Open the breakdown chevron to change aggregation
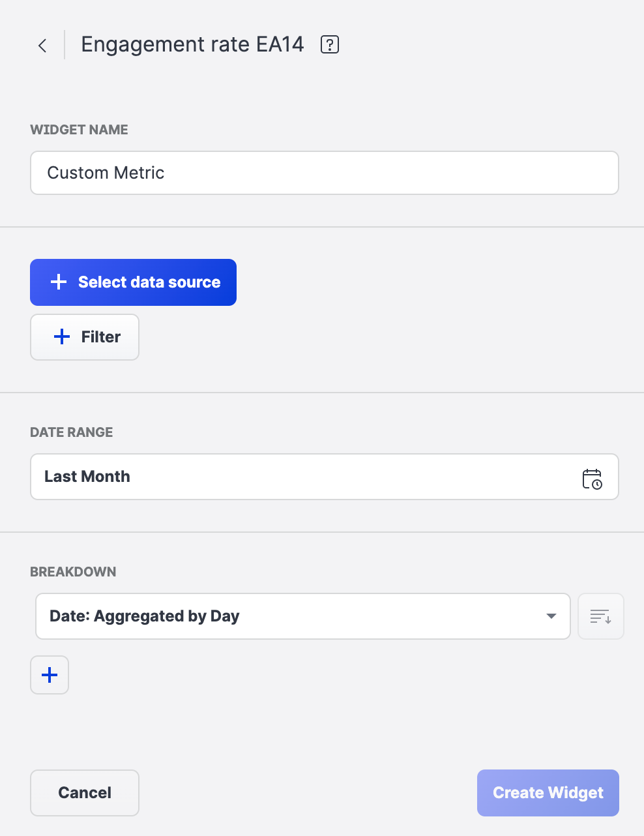The height and width of the screenshot is (836, 644). pos(551,616)
